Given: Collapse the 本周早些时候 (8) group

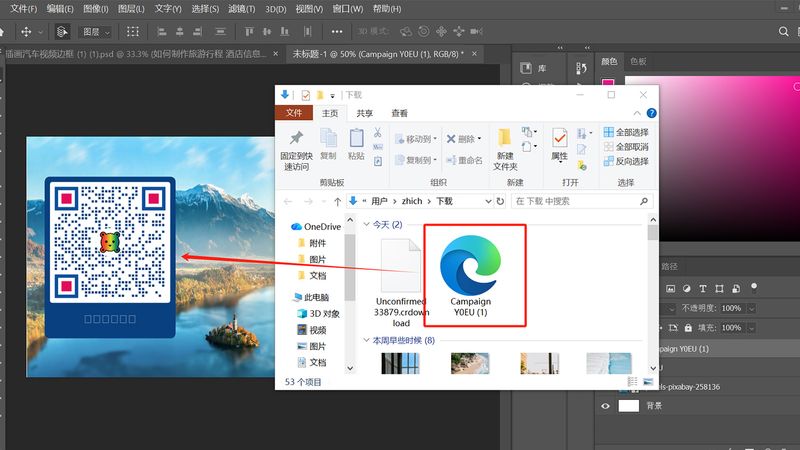Looking at the screenshot, I should tap(366, 340).
